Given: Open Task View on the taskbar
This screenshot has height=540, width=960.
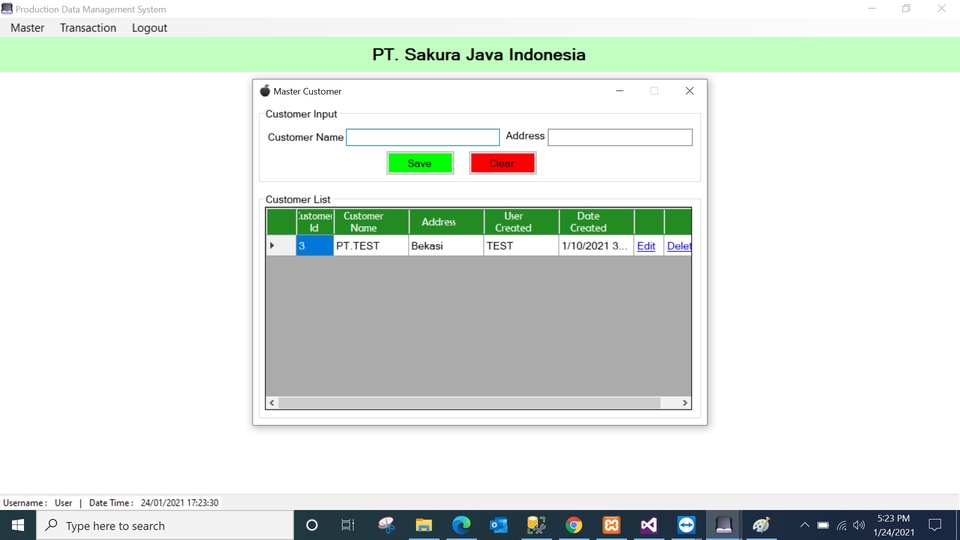Looking at the screenshot, I should tap(348, 525).
